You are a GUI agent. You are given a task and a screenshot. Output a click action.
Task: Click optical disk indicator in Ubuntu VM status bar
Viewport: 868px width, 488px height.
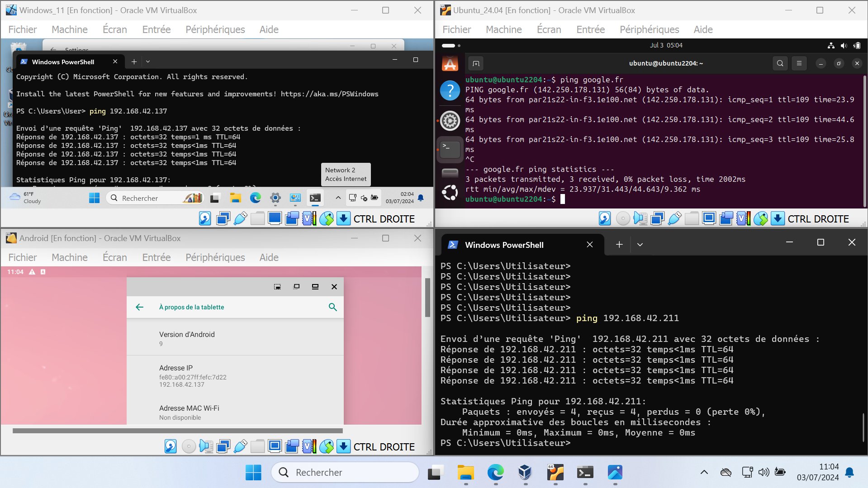pos(623,218)
